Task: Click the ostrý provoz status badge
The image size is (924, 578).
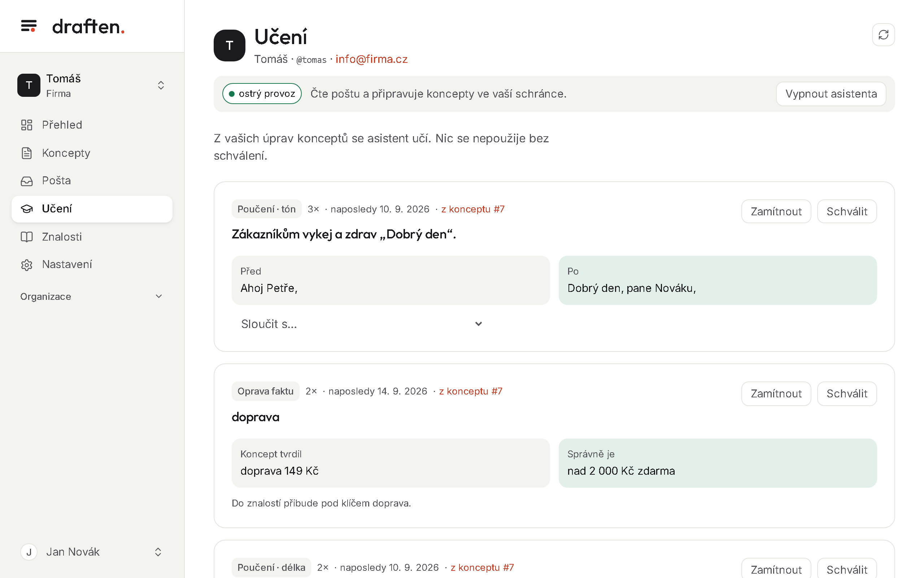Action: pos(262,94)
